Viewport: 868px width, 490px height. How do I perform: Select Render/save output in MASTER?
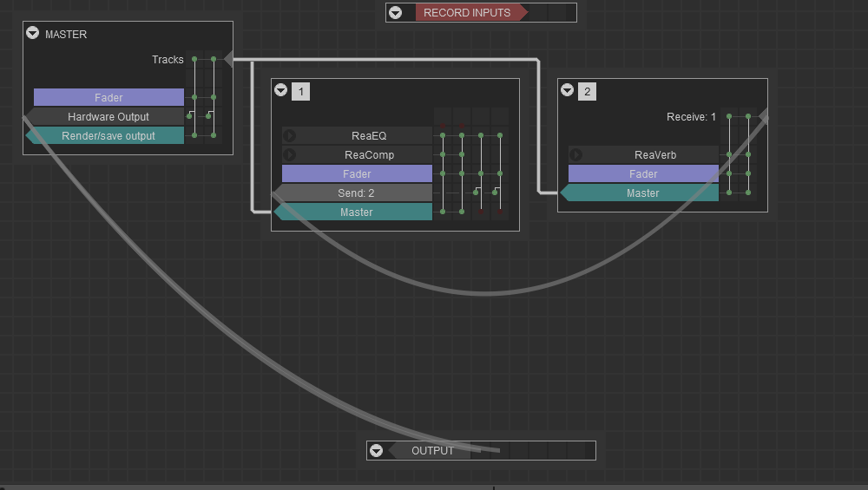point(105,136)
